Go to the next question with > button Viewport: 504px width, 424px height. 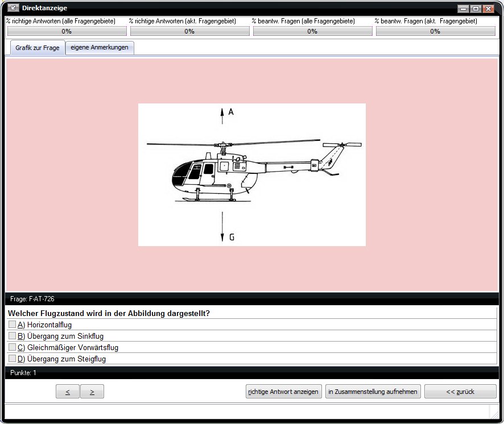tap(92, 391)
